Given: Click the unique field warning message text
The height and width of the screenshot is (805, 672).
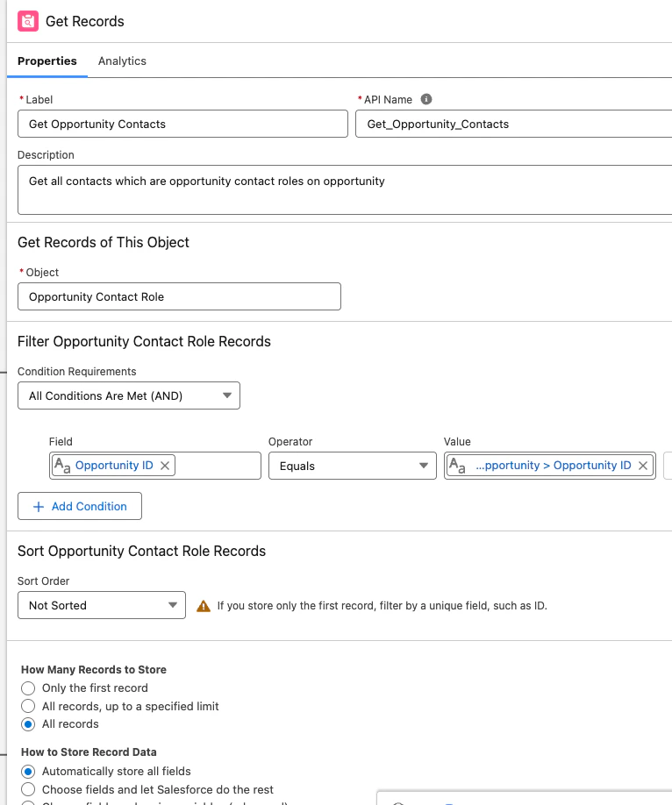Looking at the screenshot, I should click(382, 606).
